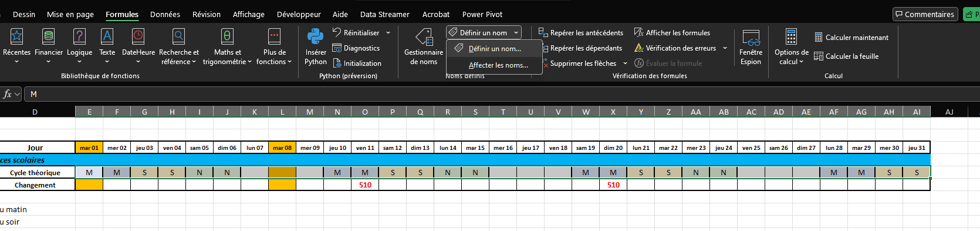Open the DateHeure functions library
The image size is (980, 231).
(138, 45)
